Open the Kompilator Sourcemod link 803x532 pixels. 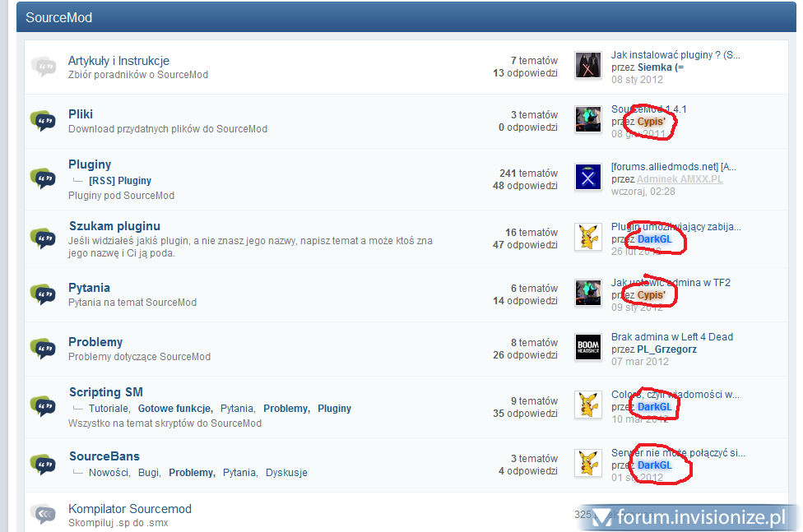coord(129,509)
